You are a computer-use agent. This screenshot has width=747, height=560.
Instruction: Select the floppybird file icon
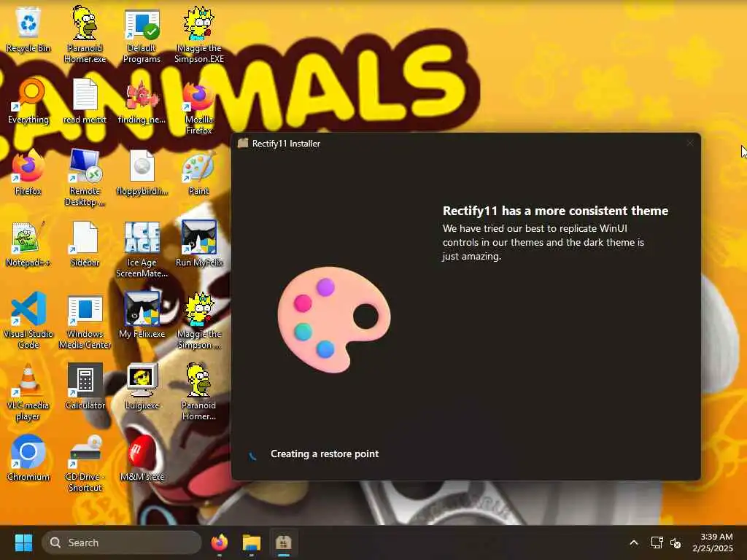pos(142,172)
